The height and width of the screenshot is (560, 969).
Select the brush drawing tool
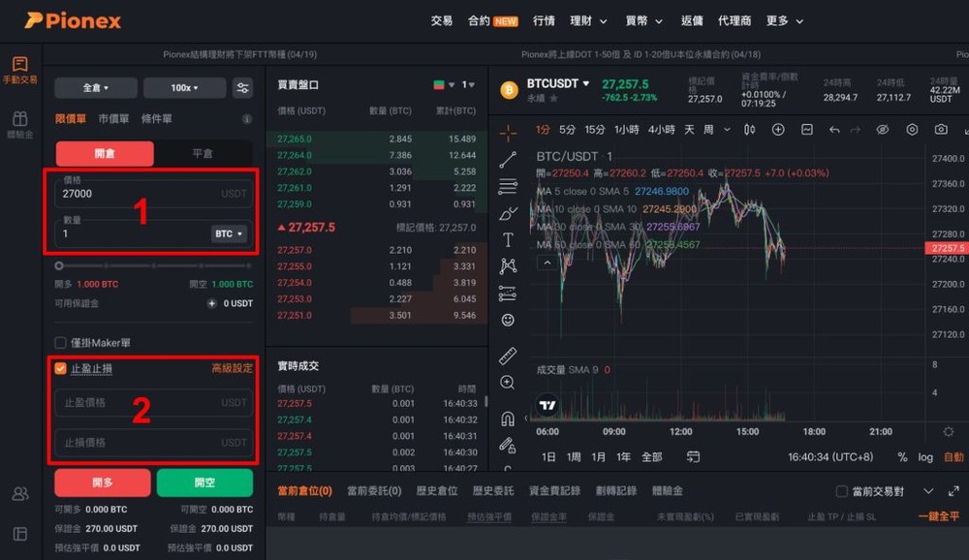(508, 213)
